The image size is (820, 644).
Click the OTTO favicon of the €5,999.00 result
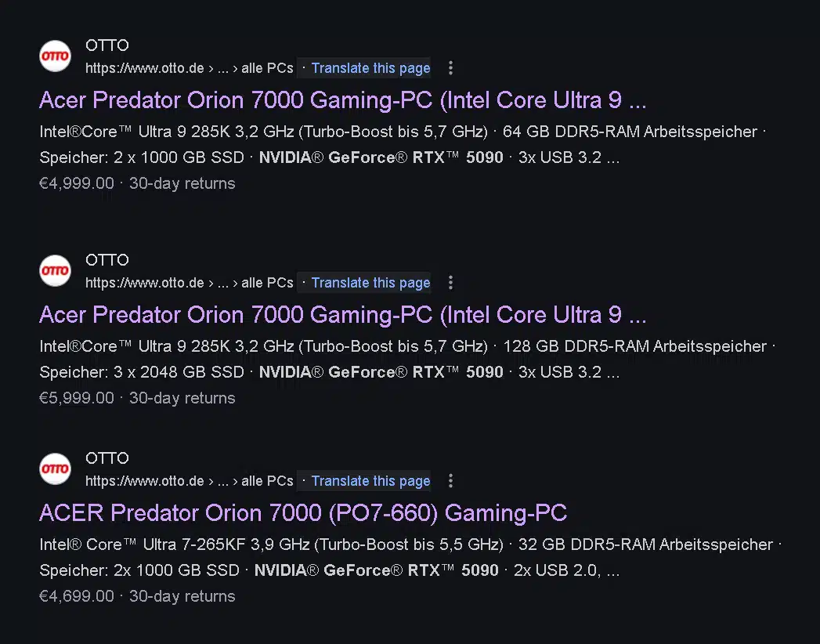[x=55, y=270]
